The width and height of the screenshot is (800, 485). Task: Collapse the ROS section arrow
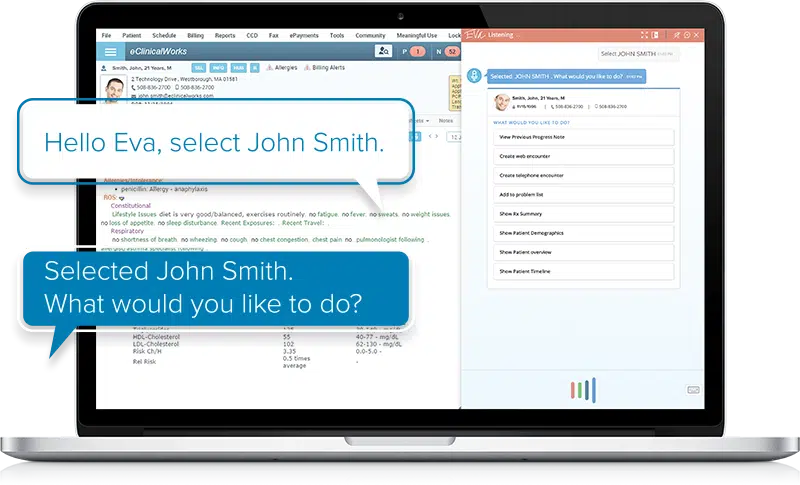click(x=122, y=198)
